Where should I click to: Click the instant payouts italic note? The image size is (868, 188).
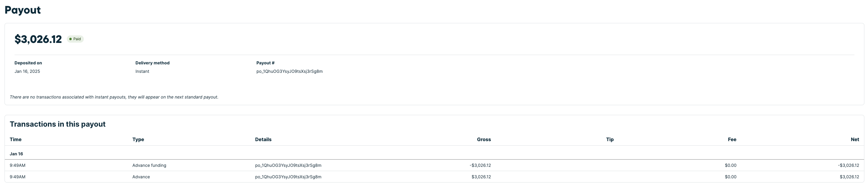point(114,97)
